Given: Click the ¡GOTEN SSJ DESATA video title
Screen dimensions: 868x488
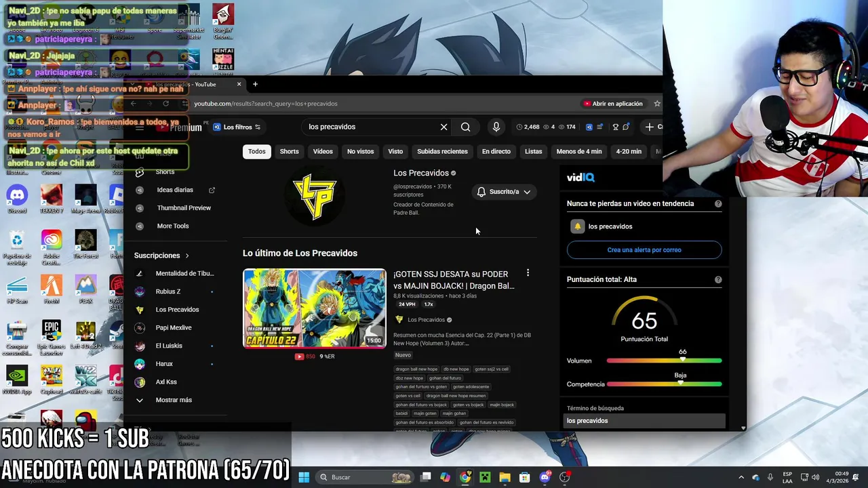Looking at the screenshot, I should pyautogui.click(x=454, y=280).
